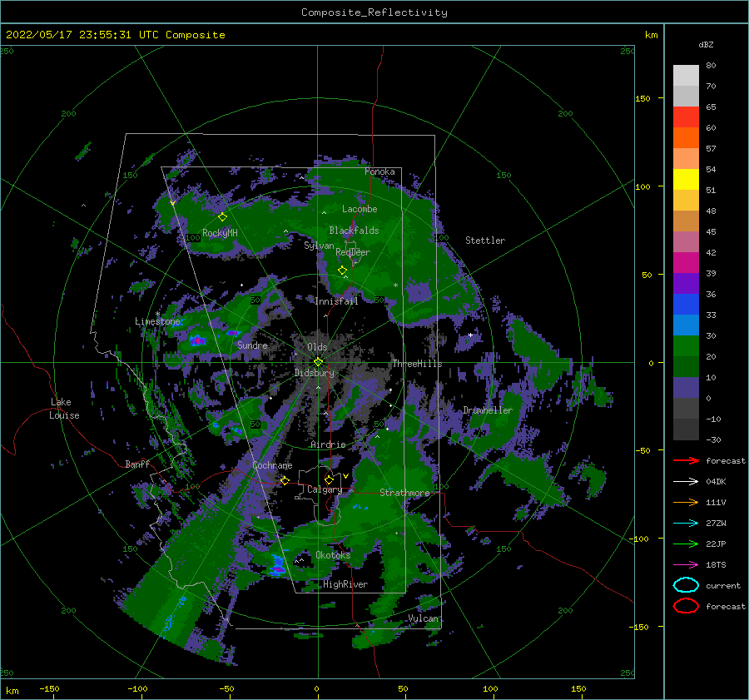Click the Drumheller label
Viewport: 749px width, 700px height.
coord(488,410)
